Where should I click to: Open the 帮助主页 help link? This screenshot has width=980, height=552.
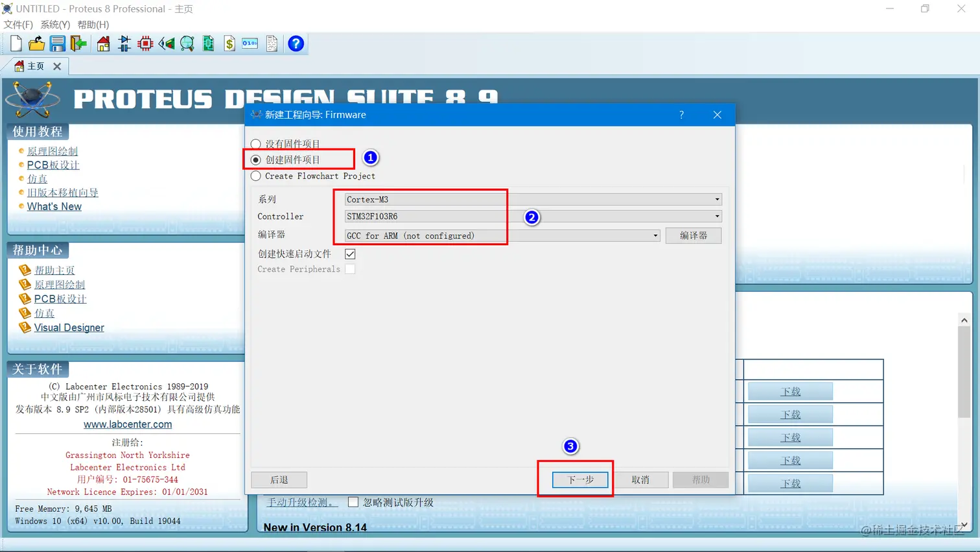click(54, 270)
